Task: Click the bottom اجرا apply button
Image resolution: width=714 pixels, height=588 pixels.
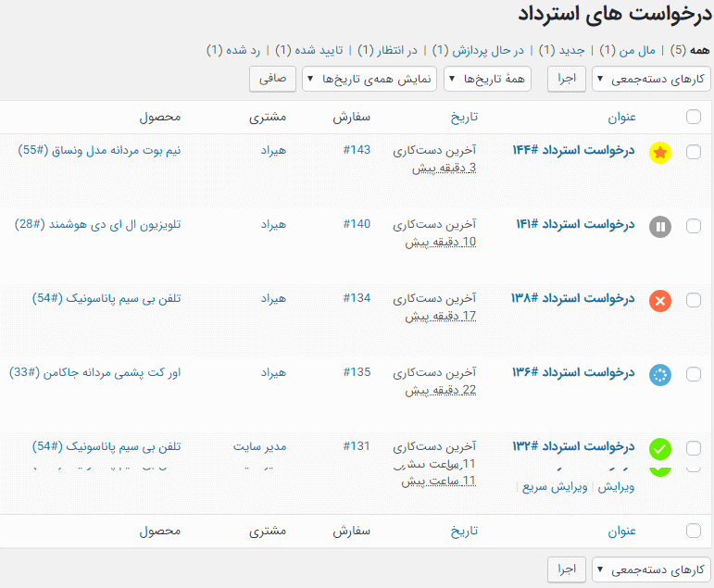Action: [567, 569]
